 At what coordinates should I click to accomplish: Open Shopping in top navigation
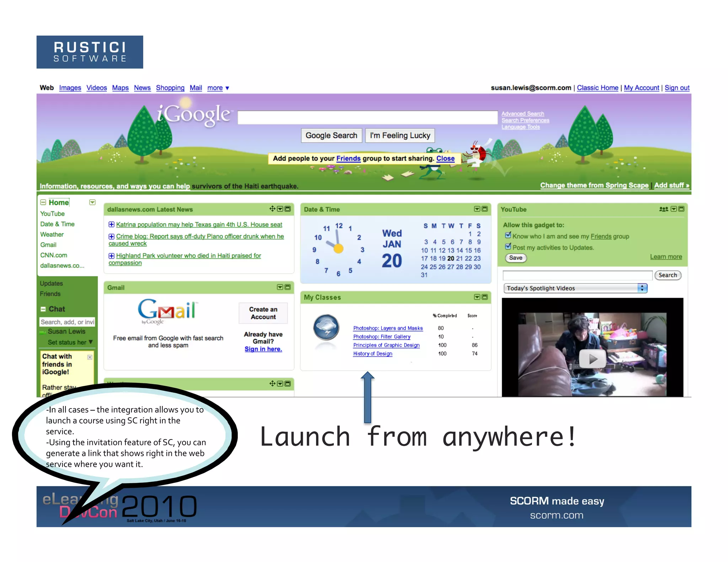tap(170, 88)
